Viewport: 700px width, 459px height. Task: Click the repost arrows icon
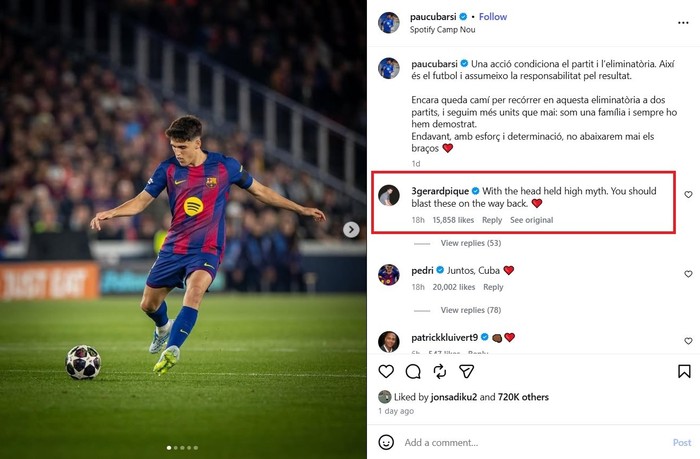[x=439, y=371]
